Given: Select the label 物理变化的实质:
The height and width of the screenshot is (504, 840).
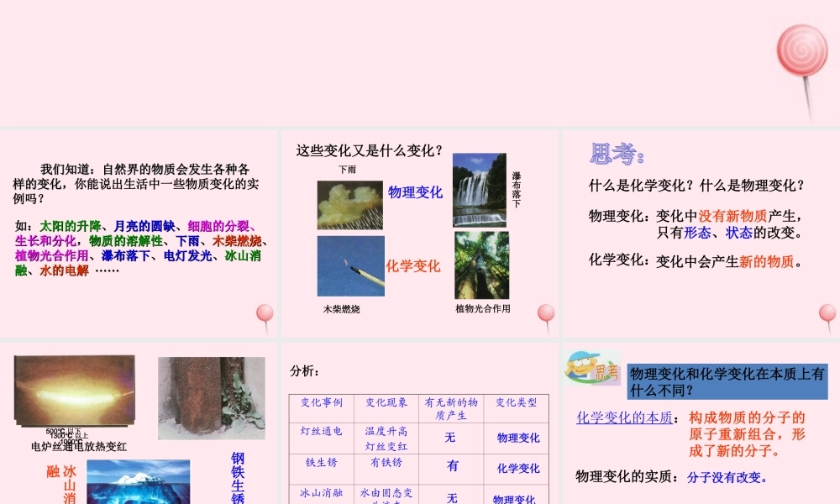Looking at the screenshot, I should click(627, 476).
